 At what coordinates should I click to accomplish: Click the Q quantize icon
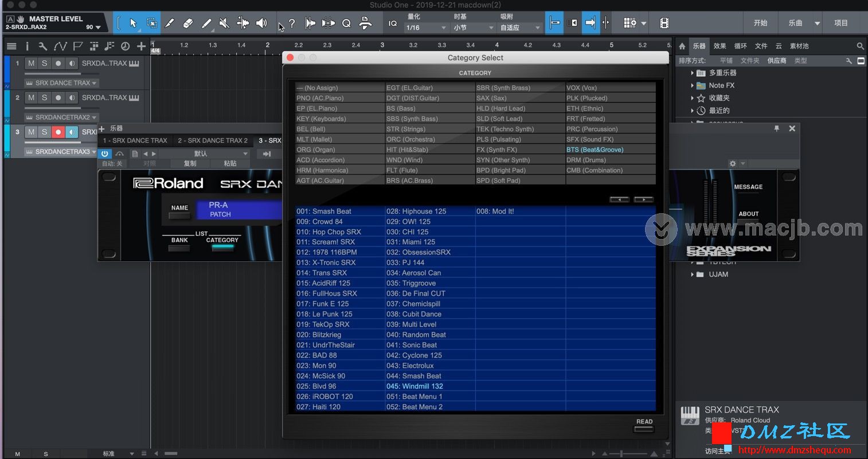point(346,23)
